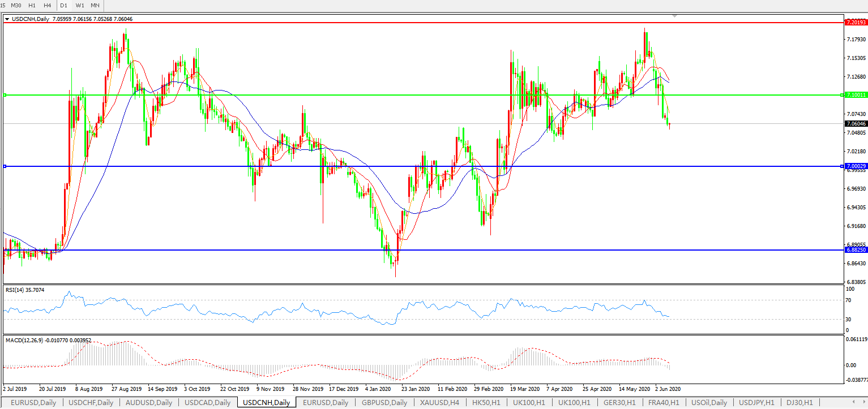Select the MN monthly timeframe
The height and width of the screenshot is (409, 868).
coord(95,5)
